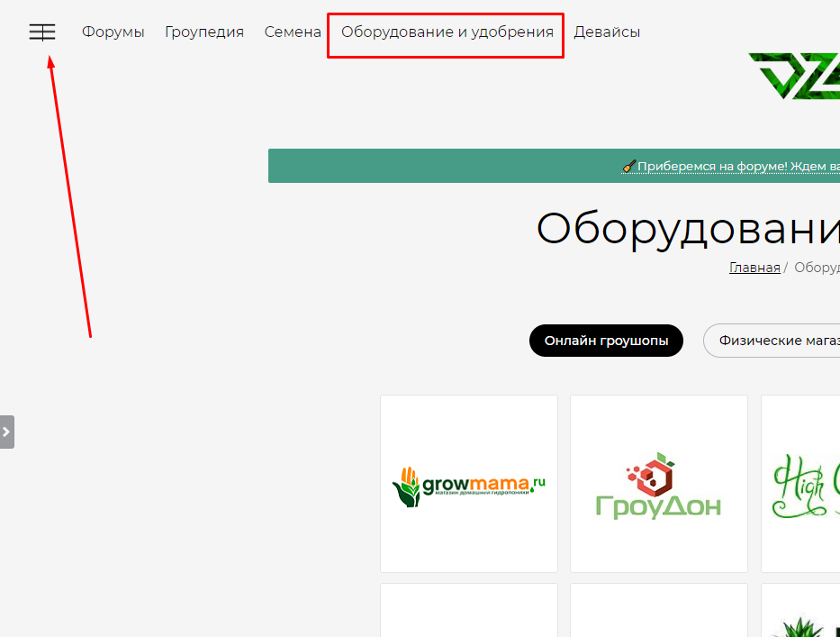Navigate to Семена

pos(293,32)
